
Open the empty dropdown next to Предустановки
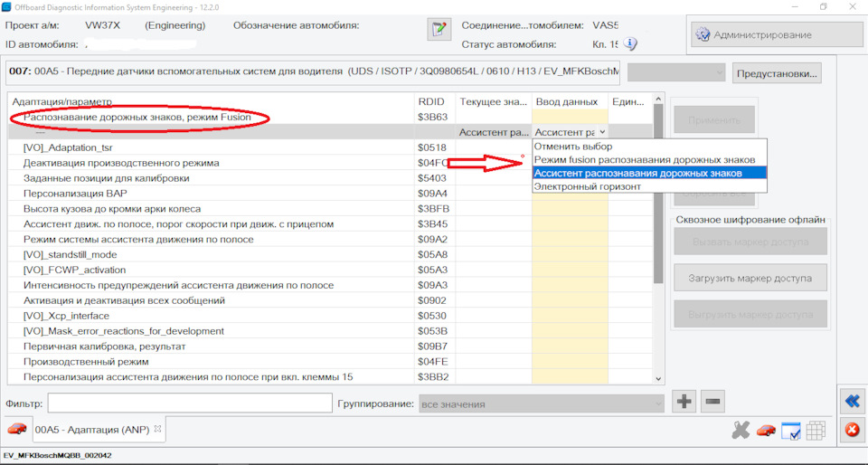pyautogui.click(x=676, y=72)
